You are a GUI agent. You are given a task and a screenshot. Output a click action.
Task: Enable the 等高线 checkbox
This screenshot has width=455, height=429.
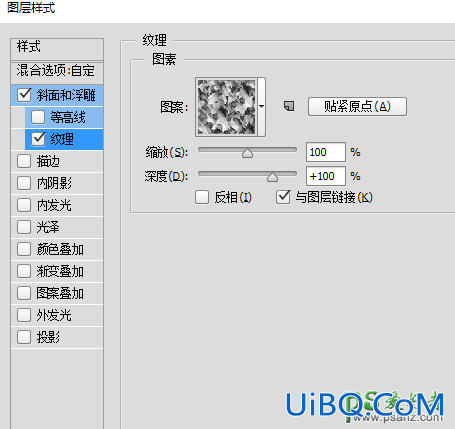pyautogui.click(x=38, y=117)
